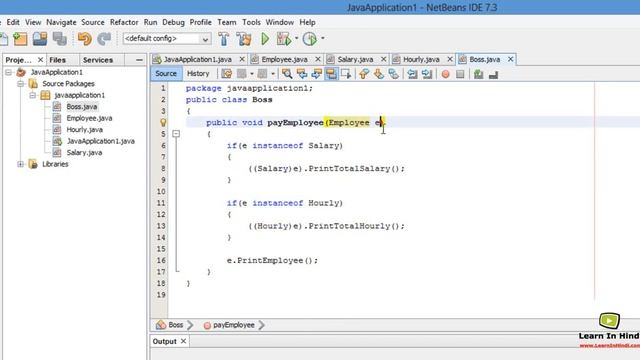The width and height of the screenshot is (640, 360).
Task: Select the Source view button
Action: pos(166,74)
